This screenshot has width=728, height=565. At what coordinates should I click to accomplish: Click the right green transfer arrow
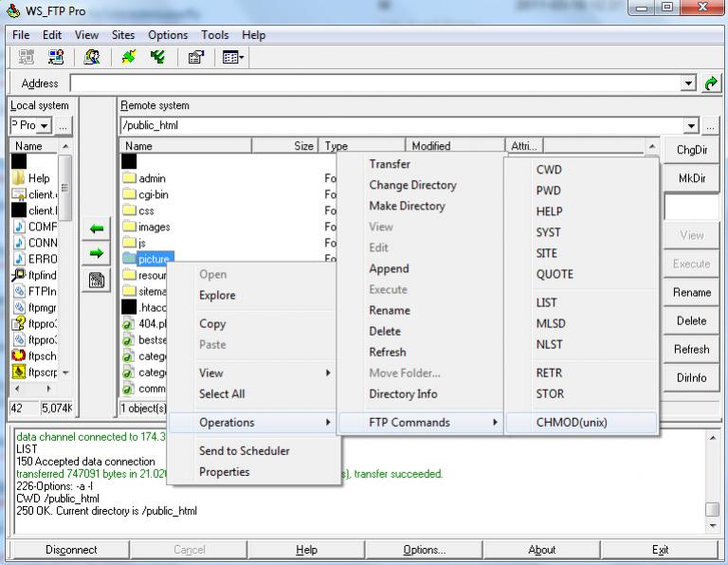click(x=96, y=253)
